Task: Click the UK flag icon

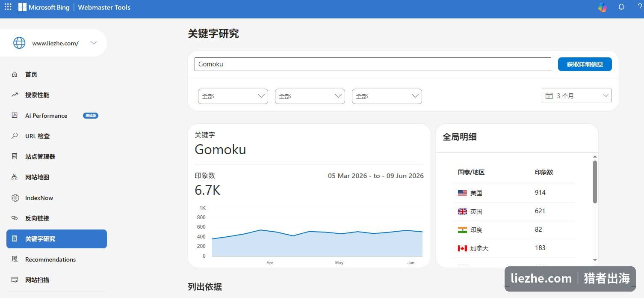Action: 462,212
